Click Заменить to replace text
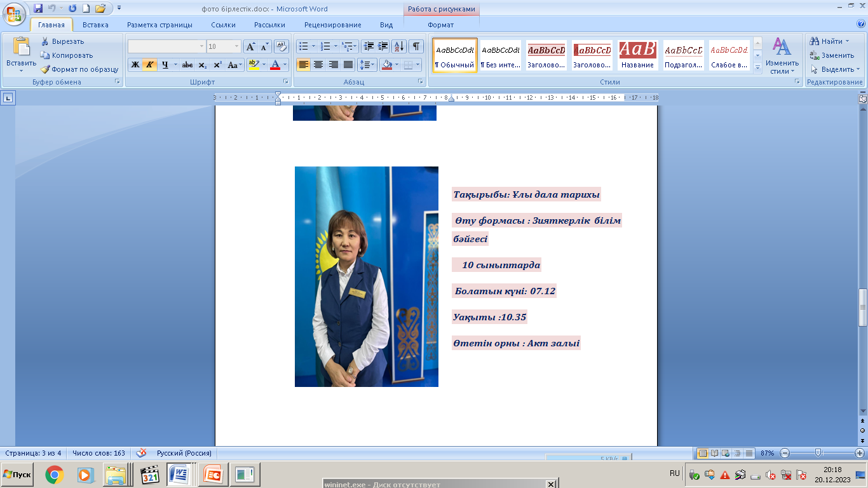868x488 pixels. pos(832,55)
